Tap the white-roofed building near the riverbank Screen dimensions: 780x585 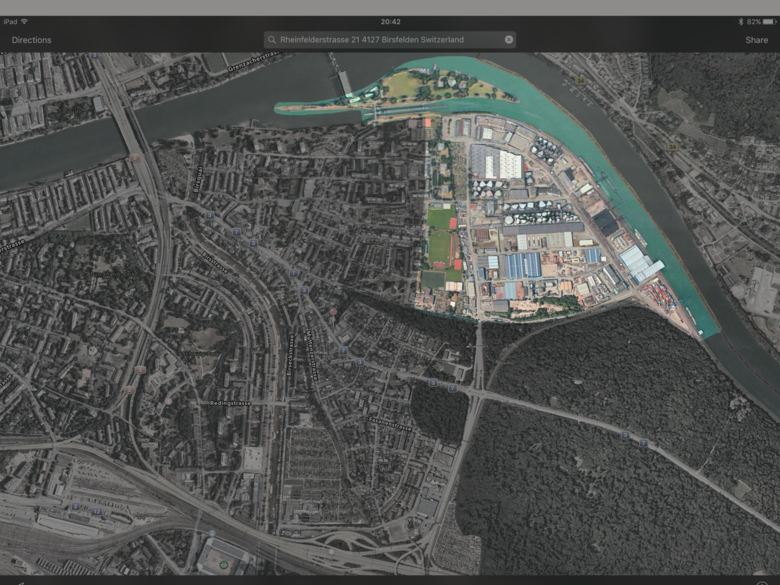[638, 263]
